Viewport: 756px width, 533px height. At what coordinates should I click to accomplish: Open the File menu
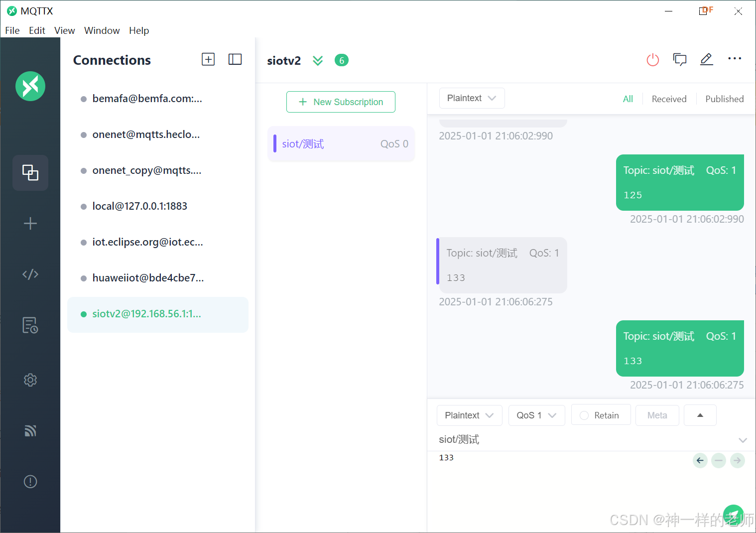pos(12,30)
